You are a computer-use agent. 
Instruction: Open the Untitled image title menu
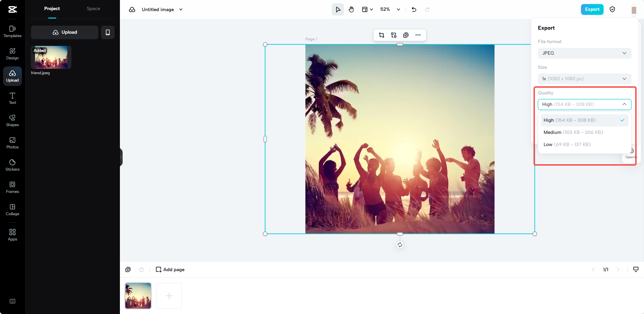tap(162, 9)
